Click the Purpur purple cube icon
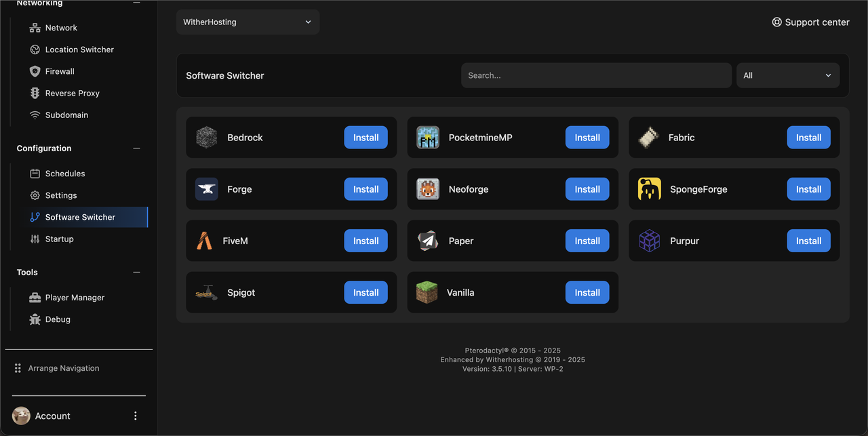Viewport: 868px width, 436px height. pyautogui.click(x=649, y=241)
